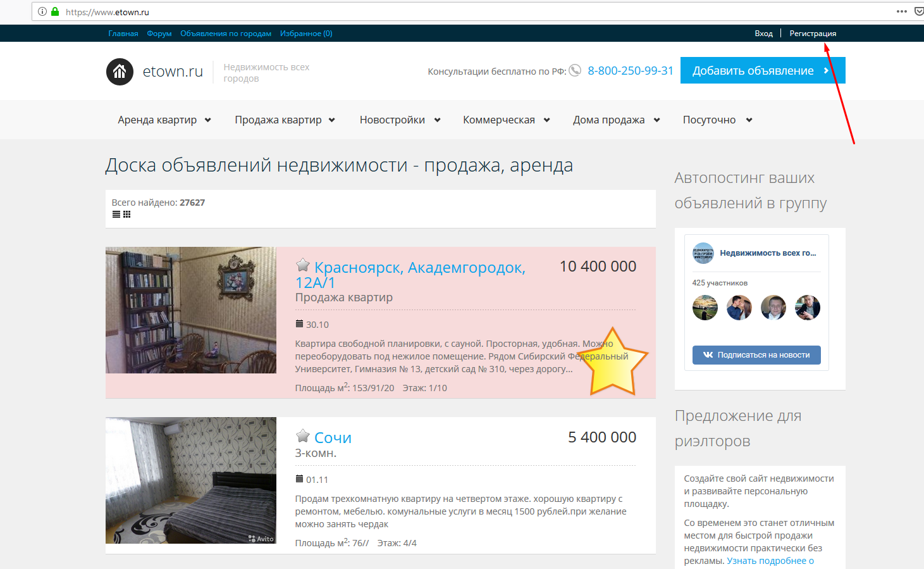This screenshot has height=569, width=924.
Task: Click 425 участников text
Action: (720, 283)
